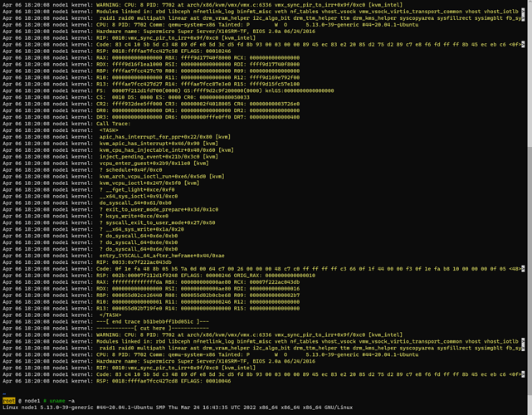Click the scrollbar up arrow at top

coord(530,2)
